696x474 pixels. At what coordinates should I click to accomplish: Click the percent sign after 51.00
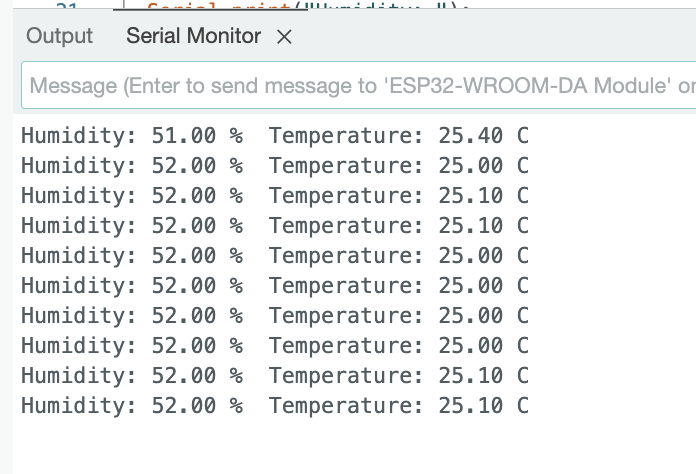point(236,135)
